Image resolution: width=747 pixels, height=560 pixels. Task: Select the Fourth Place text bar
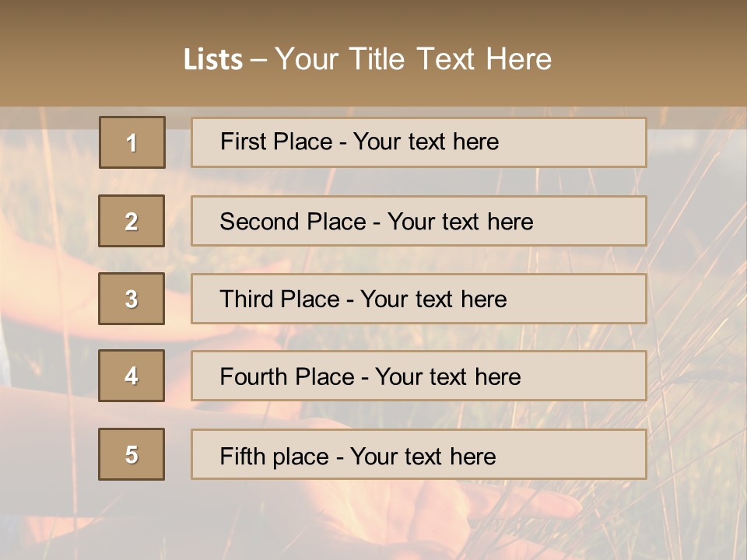pos(419,376)
